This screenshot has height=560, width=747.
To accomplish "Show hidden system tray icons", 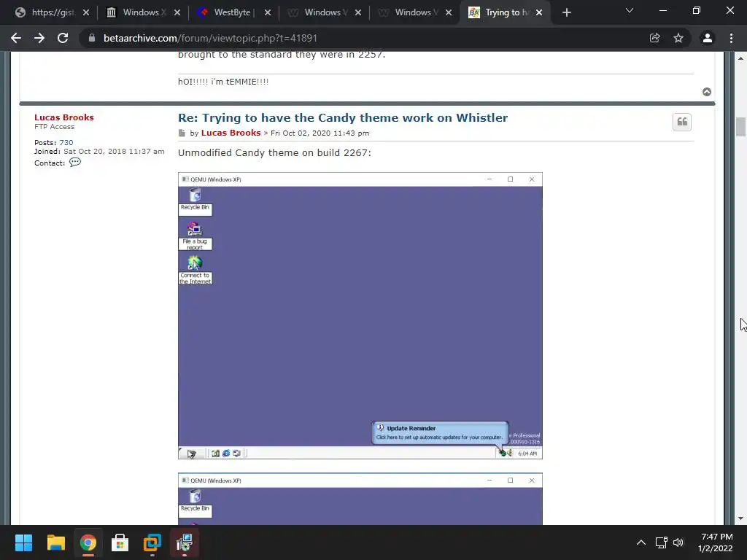I will [x=641, y=542].
